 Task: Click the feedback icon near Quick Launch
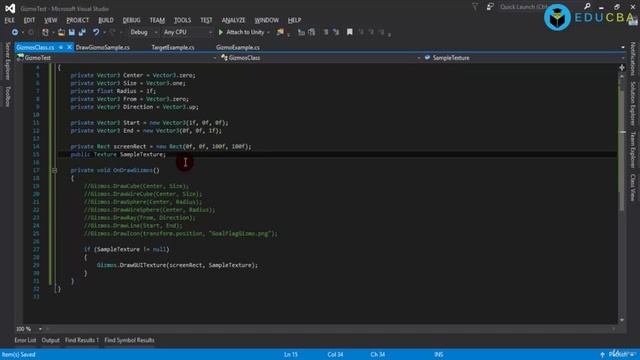[490, 7]
